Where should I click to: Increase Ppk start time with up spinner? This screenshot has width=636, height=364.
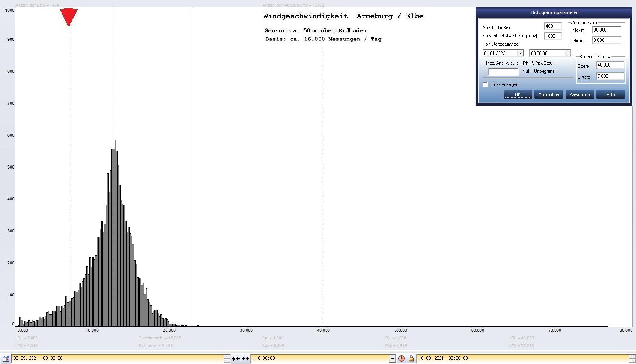click(567, 51)
